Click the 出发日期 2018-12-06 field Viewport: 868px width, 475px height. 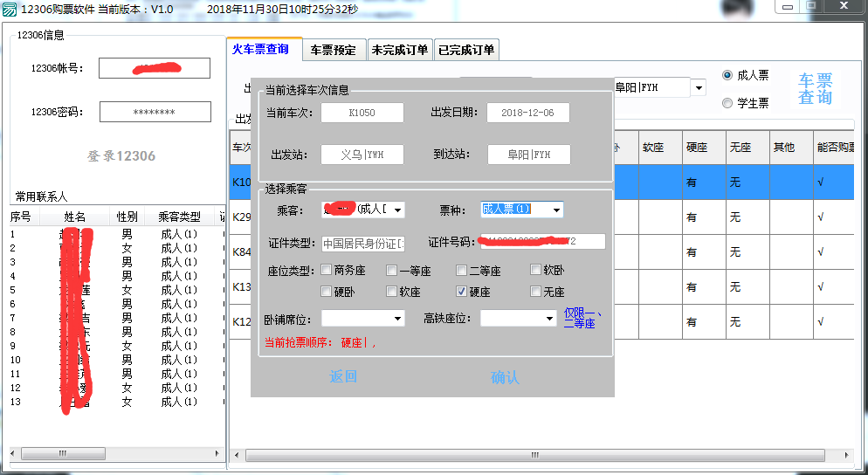point(528,113)
